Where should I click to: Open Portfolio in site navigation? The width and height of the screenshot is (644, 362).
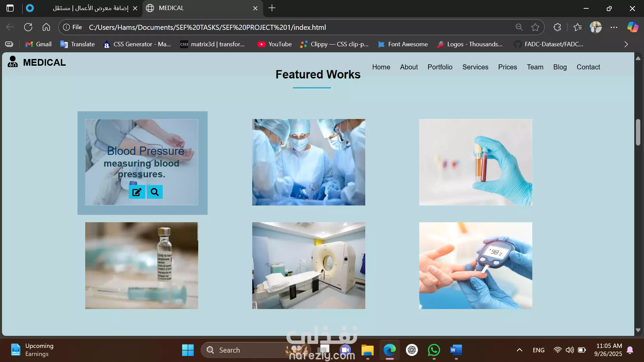click(x=440, y=67)
